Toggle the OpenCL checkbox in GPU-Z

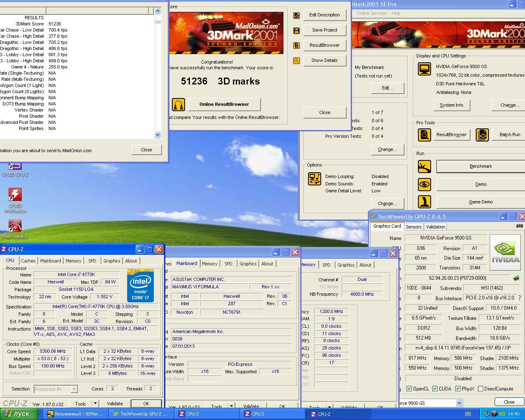(x=409, y=389)
